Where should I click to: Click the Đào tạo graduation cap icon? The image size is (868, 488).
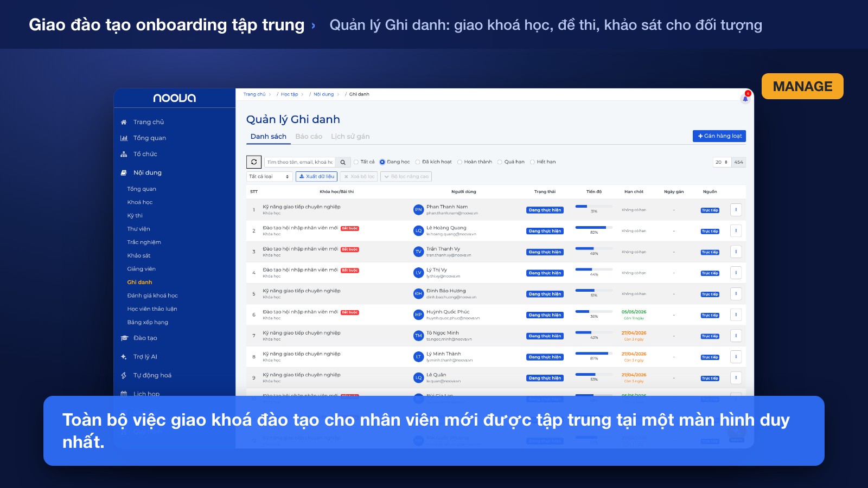(124, 338)
